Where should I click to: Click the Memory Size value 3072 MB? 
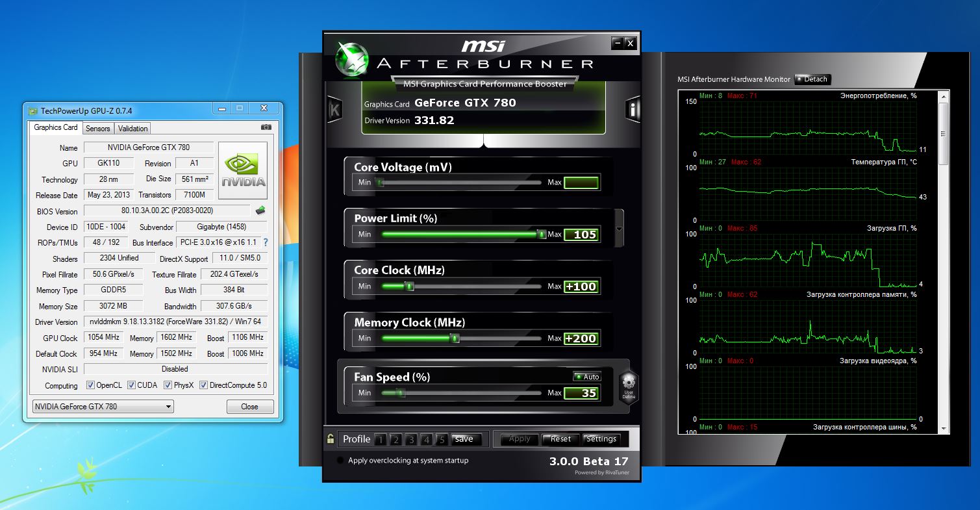(x=114, y=306)
